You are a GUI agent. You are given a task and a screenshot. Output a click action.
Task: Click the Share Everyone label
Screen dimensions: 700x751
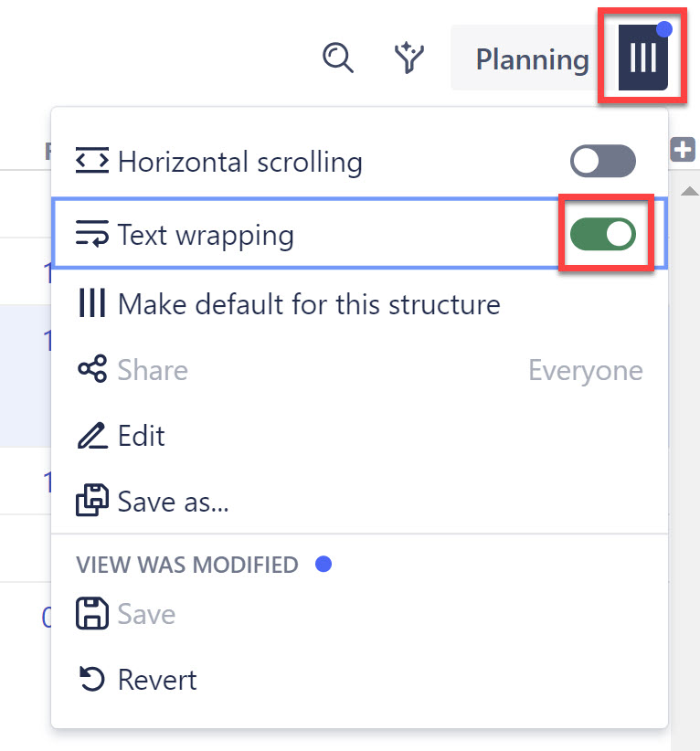click(x=585, y=370)
